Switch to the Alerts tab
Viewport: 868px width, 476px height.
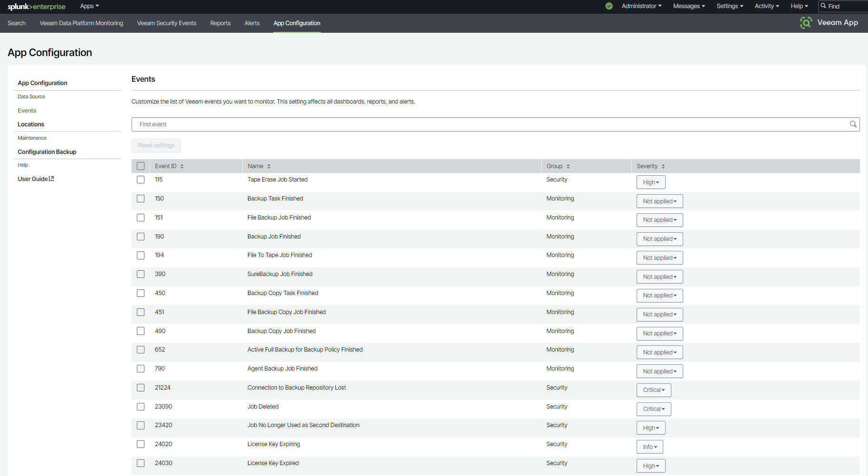coord(252,23)
